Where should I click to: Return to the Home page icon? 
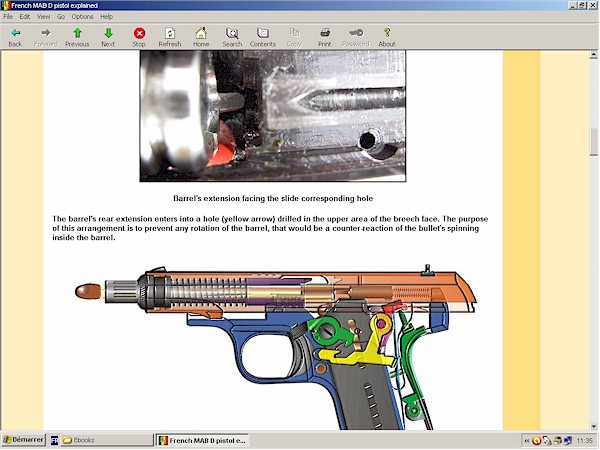(201, 33)
